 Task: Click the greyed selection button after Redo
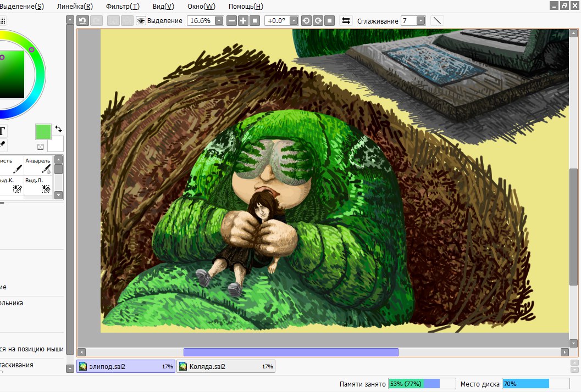[x=113, y=21]
